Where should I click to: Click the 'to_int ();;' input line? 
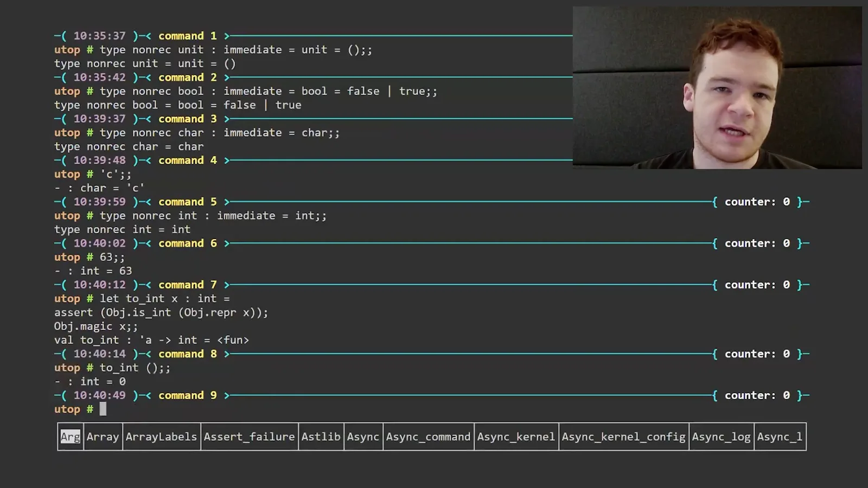pos(112,368)
